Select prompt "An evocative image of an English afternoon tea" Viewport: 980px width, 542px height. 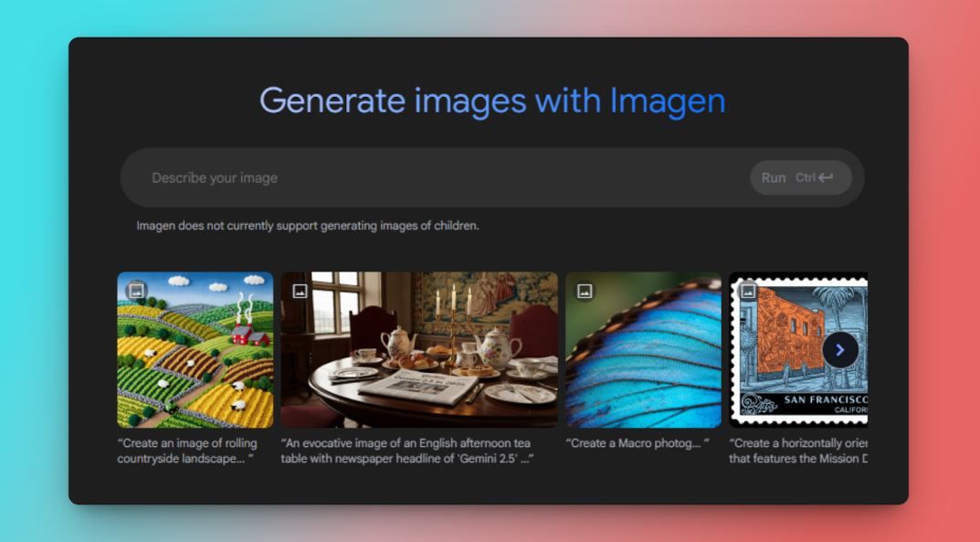click(x=406, y=451)
